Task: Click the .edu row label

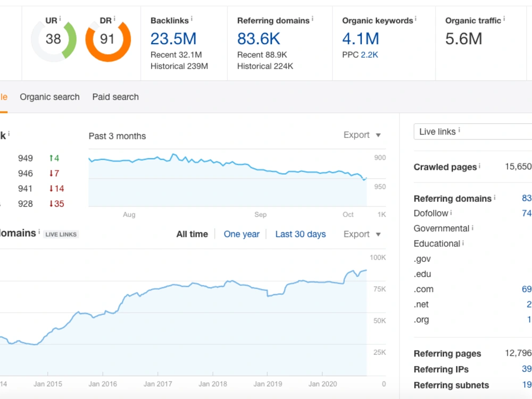Action: [422, 274]
